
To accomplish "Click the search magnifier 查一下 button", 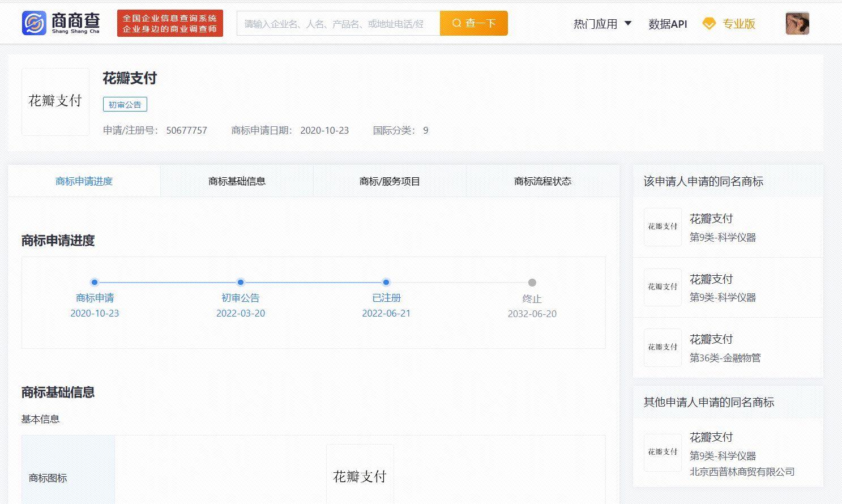I will coord(474,23).
